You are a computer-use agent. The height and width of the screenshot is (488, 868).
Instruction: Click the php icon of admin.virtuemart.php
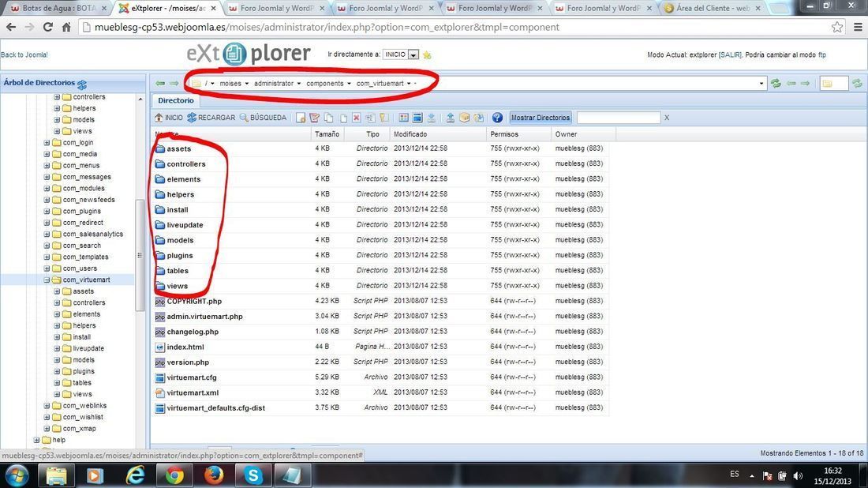click(x=160, y=317)
